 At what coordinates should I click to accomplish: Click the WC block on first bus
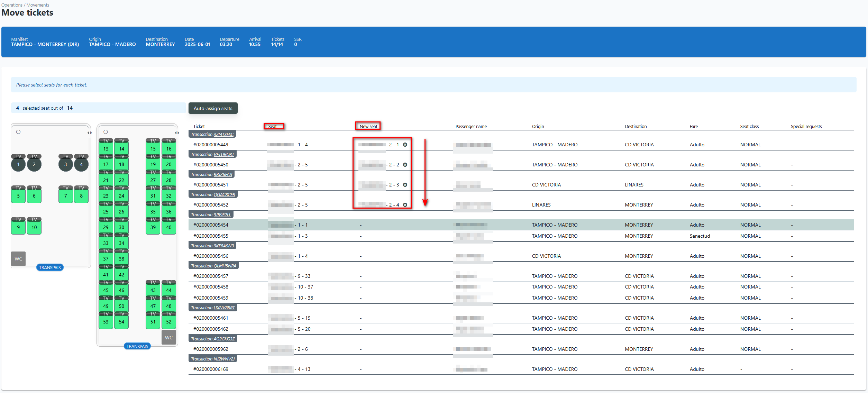tap(18, 259)
